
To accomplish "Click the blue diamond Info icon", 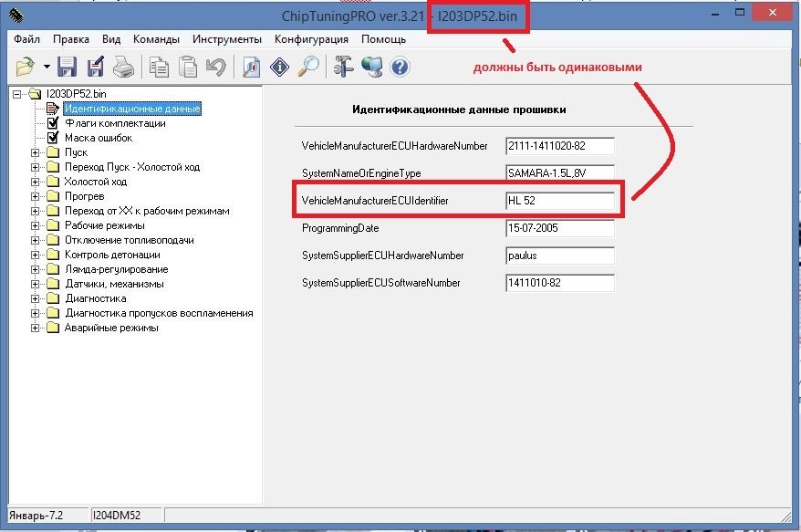I will [x=280, y=67].
